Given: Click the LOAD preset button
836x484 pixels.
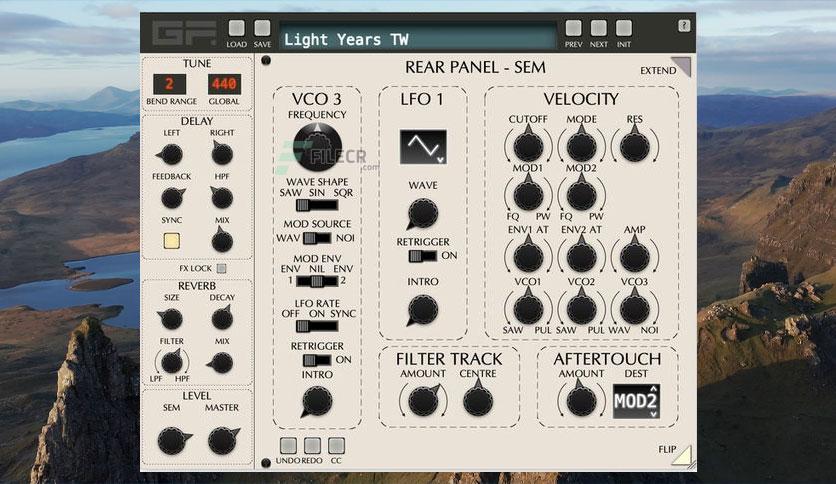Looking at the screenshot, I should coord(236,28).
